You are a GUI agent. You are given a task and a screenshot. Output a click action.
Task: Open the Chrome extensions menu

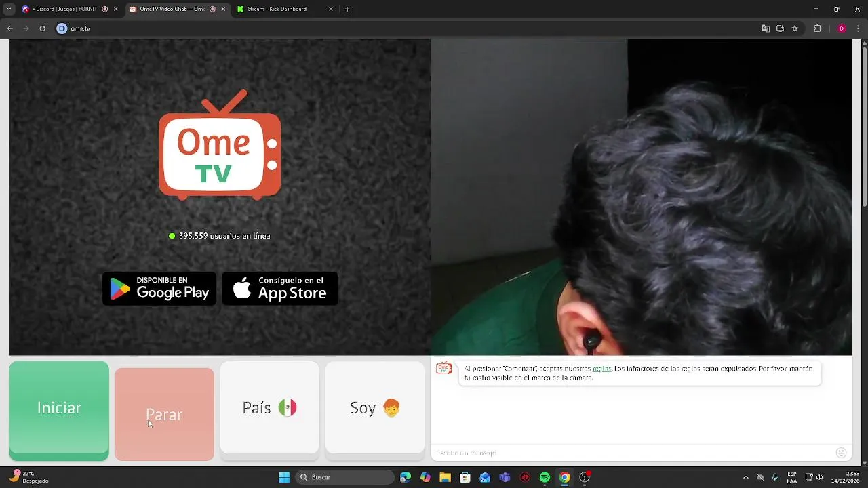(x=817, y=28)
